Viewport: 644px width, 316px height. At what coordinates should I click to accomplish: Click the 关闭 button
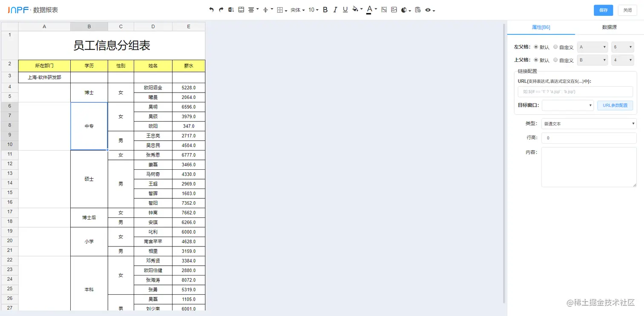point(627,10)
